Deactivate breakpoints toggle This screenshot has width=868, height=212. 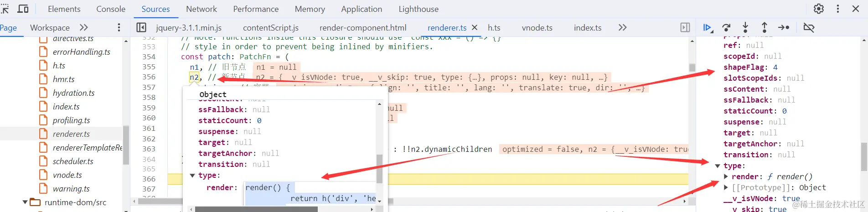(809, 27)
